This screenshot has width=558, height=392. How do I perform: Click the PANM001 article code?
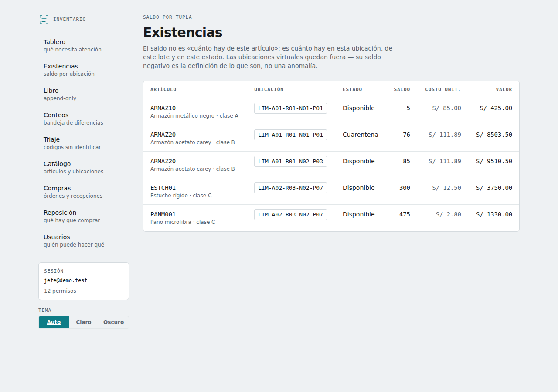163,214
